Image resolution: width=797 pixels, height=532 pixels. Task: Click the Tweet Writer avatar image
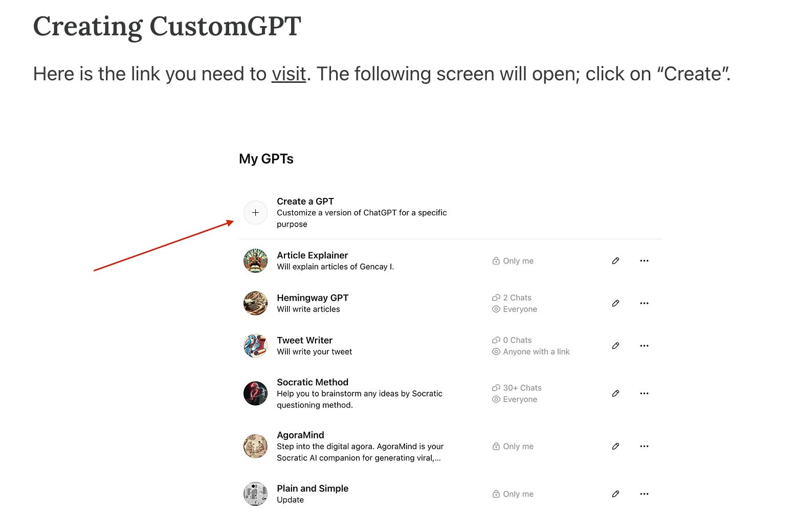tap(255, 346)
